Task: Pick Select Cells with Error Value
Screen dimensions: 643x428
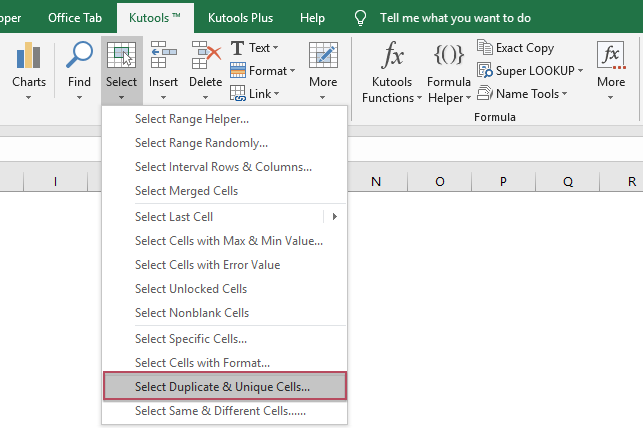Action: (x=207, y=265)
